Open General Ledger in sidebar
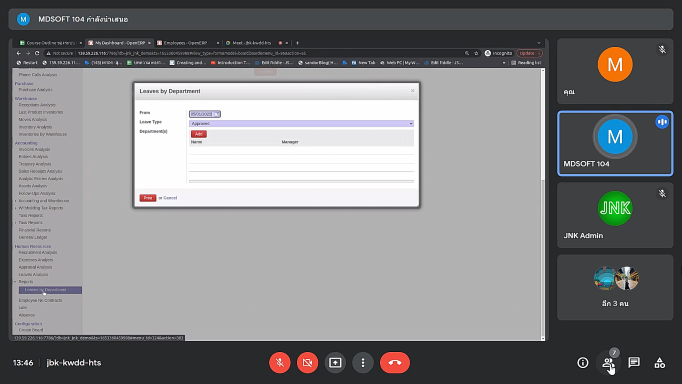Screen dimensions: 682x384 click(x=33, y=237)
